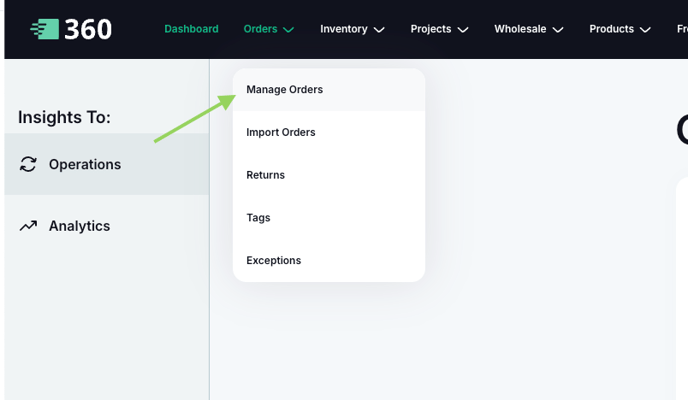Click the Operations circular arrows icon
This screenshot has width=688, height=400.
[28, 164]
